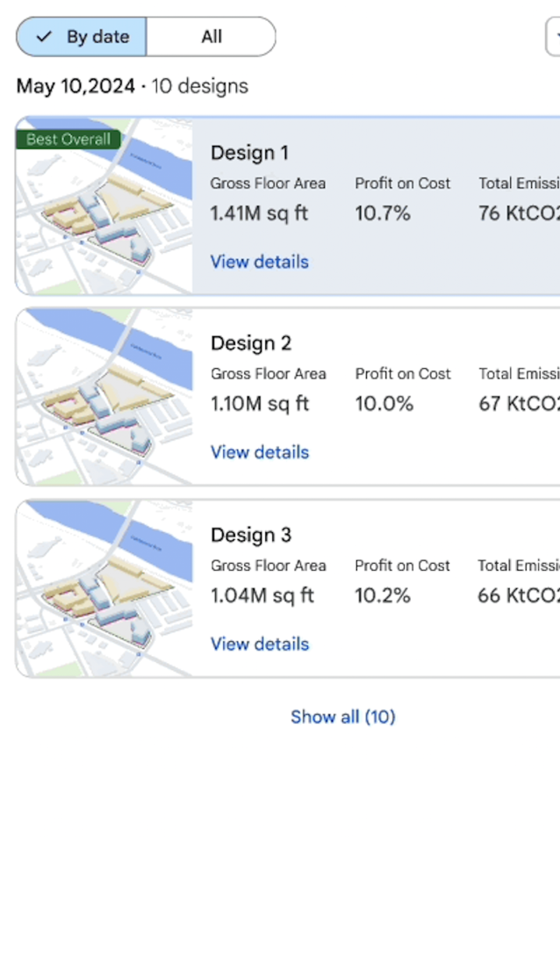Screen dimensions: 560x966
Task: Click Design 1 gross floor area 1.41M sq ft
Action: click(x=259, y=213)
